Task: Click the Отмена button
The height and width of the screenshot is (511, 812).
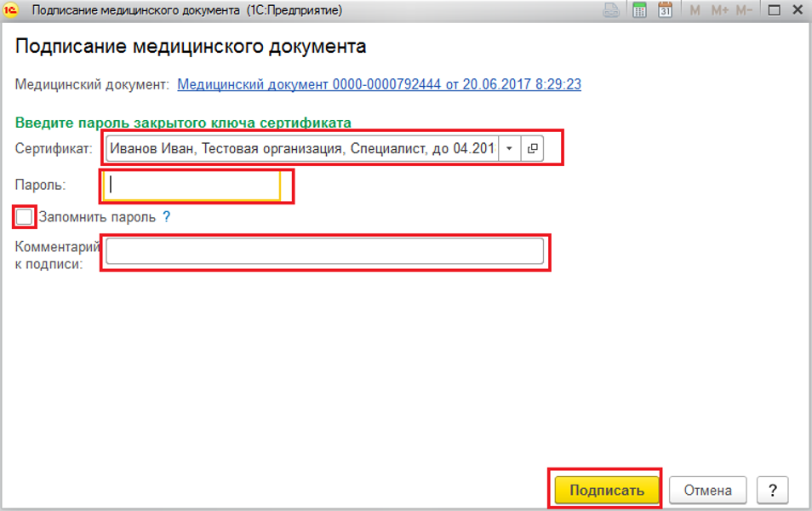Action: click(x=707, y=490)
